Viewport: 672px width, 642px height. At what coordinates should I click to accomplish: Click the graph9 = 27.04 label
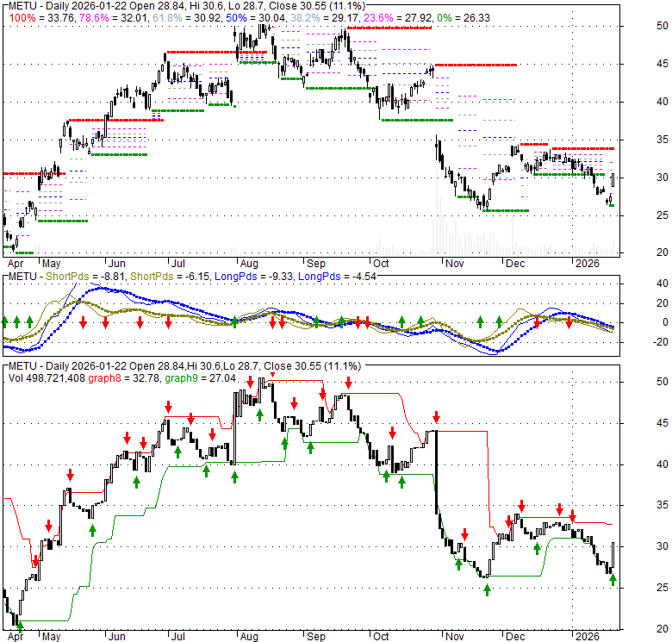click(200, 378)
